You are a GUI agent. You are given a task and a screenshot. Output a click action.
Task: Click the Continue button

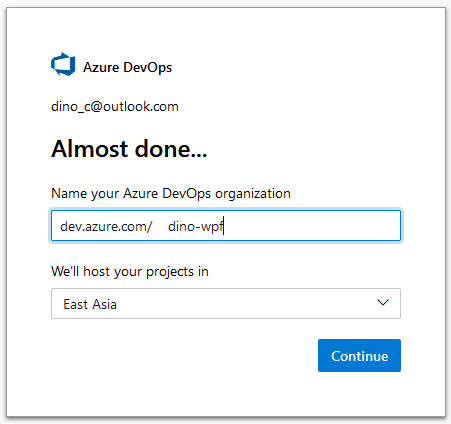[359, 356]
